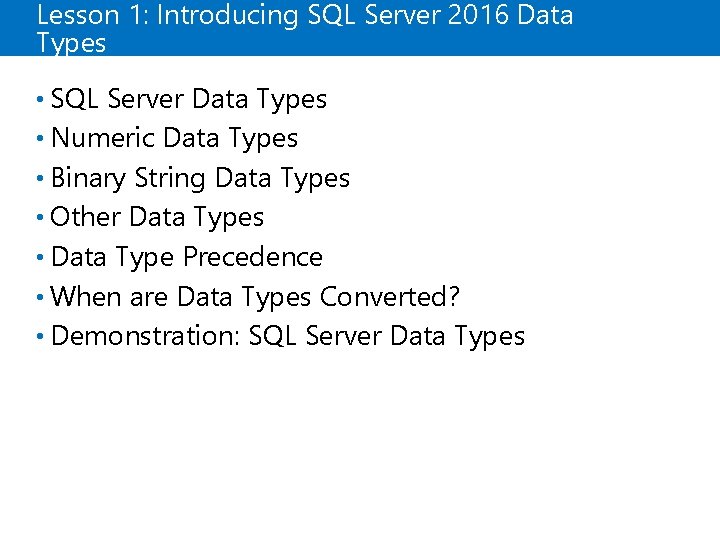
Task: Click the bullet dot before 'Binary String Data Types'
Action: [x=39, y=178]
